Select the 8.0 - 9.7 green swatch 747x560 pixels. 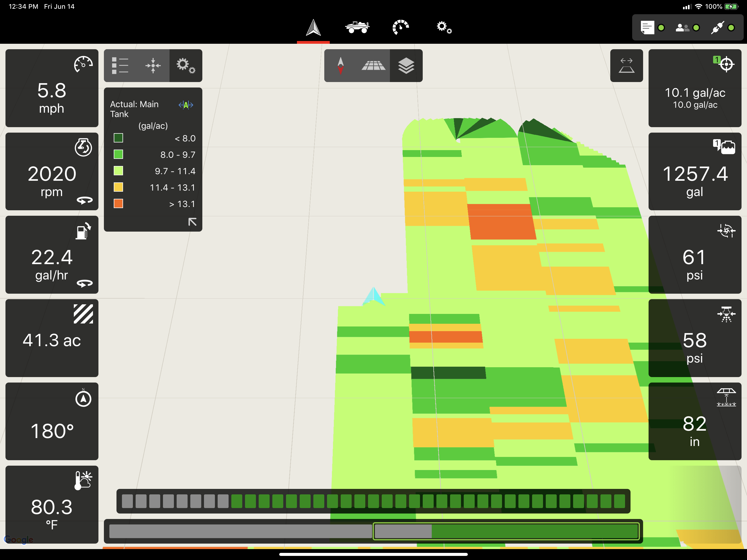click(118, 154)
